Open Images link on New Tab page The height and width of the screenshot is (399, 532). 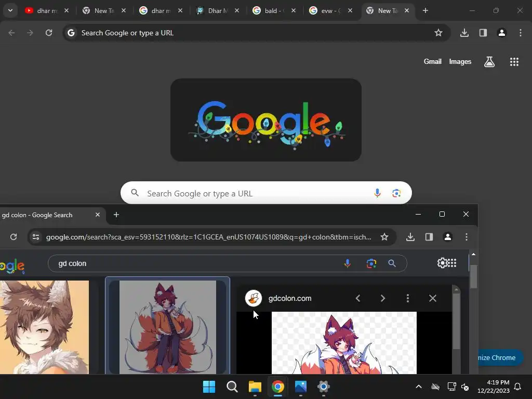tap(460, 61)
